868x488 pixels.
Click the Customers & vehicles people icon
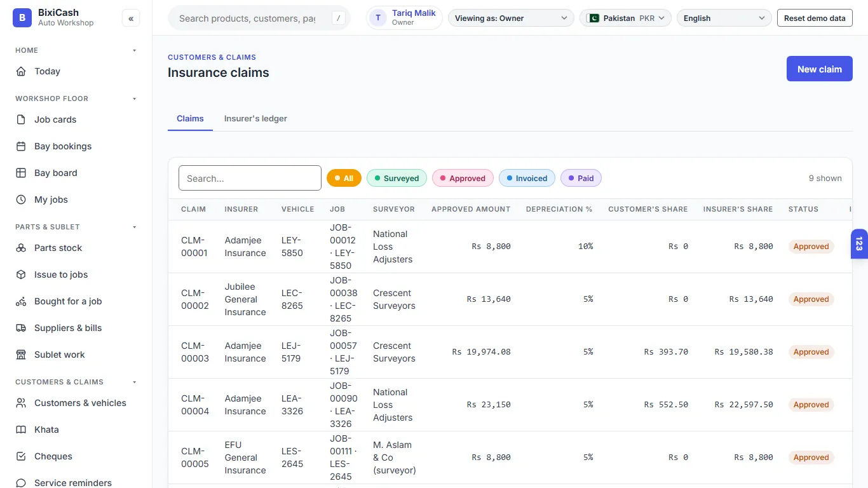[x=21, y=403]
